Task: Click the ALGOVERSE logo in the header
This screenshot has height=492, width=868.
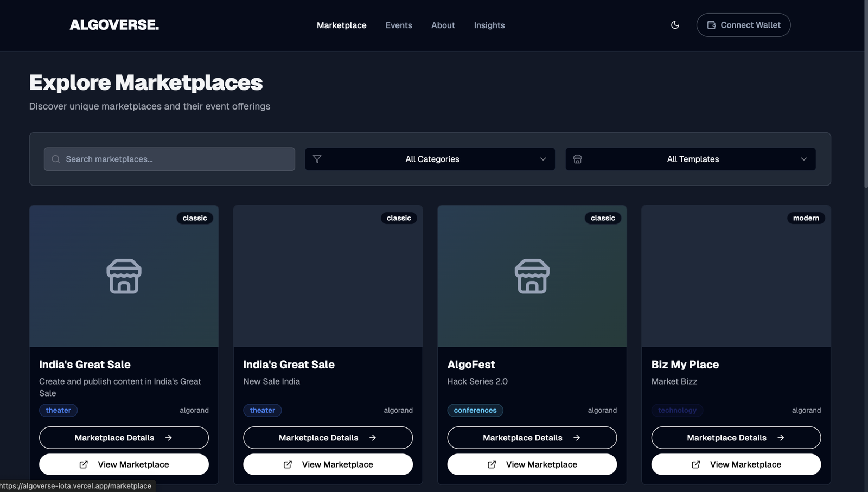Action: 114,25
